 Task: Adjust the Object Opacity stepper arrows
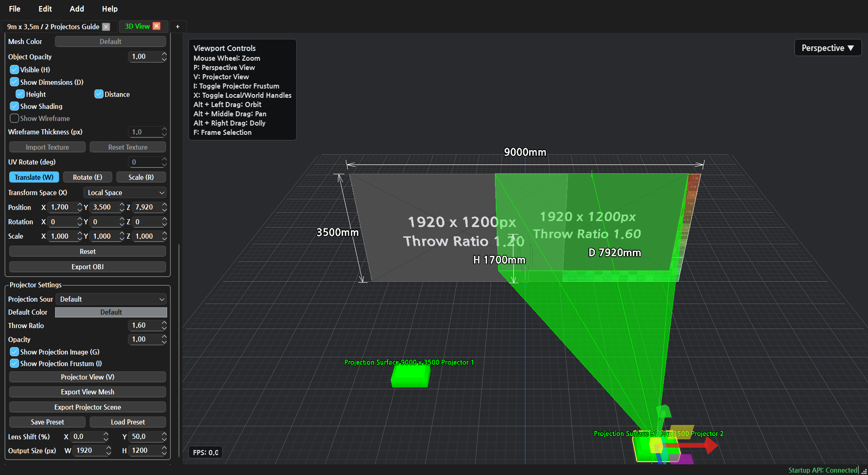click(x=164, y=57)
